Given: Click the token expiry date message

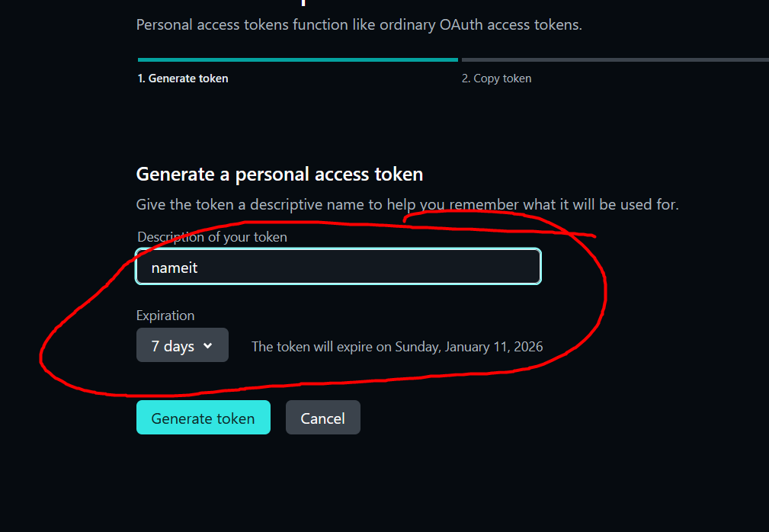Looking at the screenshot, I should click(x=397, y=347).
